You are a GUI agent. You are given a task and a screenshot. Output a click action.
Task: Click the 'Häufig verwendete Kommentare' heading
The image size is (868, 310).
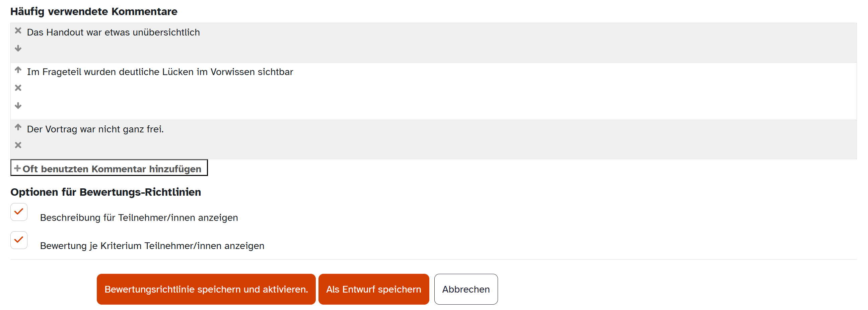click(x=94, y=11)
